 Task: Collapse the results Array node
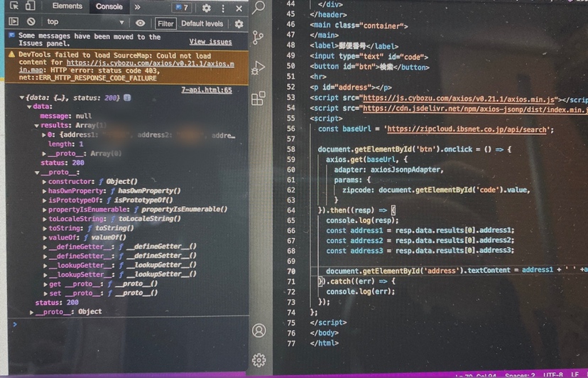pos(37,126)
